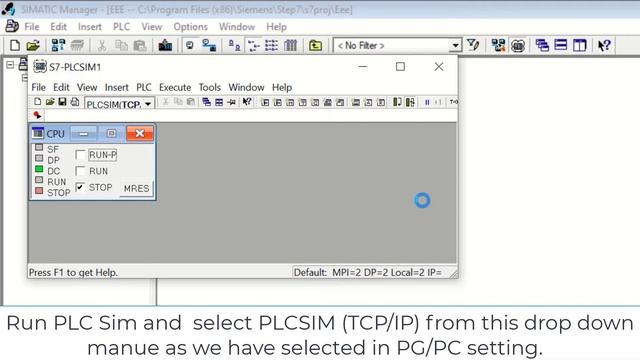Click Tile Horizontally icon in SIMATIC Manager

click(x=561, y=45)
